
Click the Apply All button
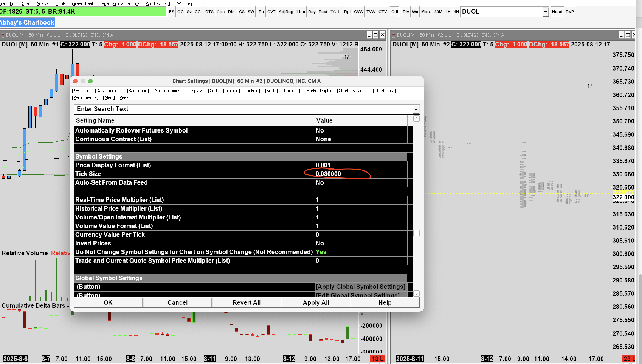[x=316, y=302]
